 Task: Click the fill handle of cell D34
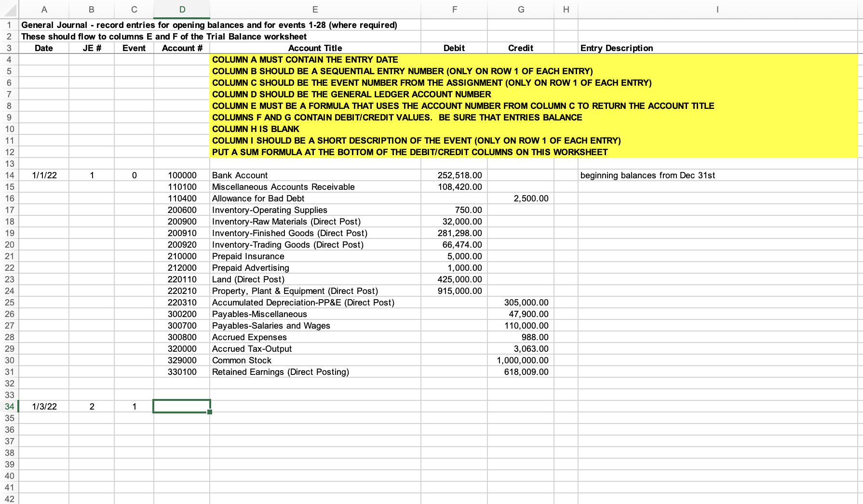209,412
